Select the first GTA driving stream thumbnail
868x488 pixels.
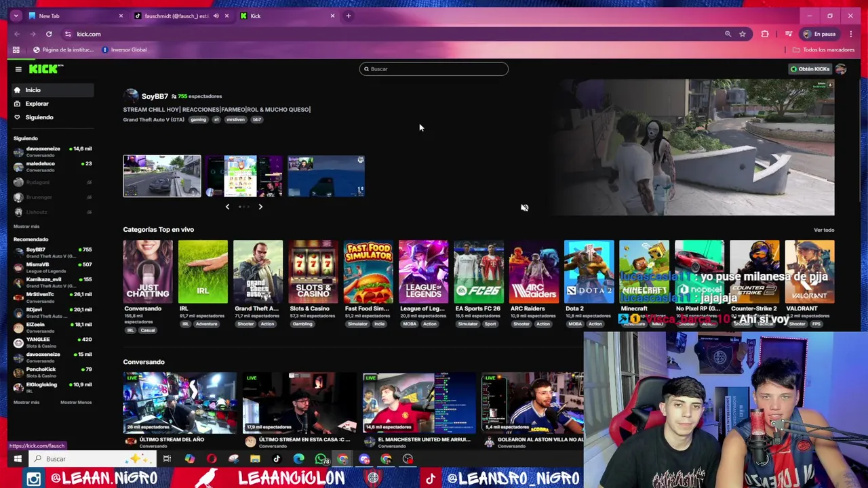[162, 176]
